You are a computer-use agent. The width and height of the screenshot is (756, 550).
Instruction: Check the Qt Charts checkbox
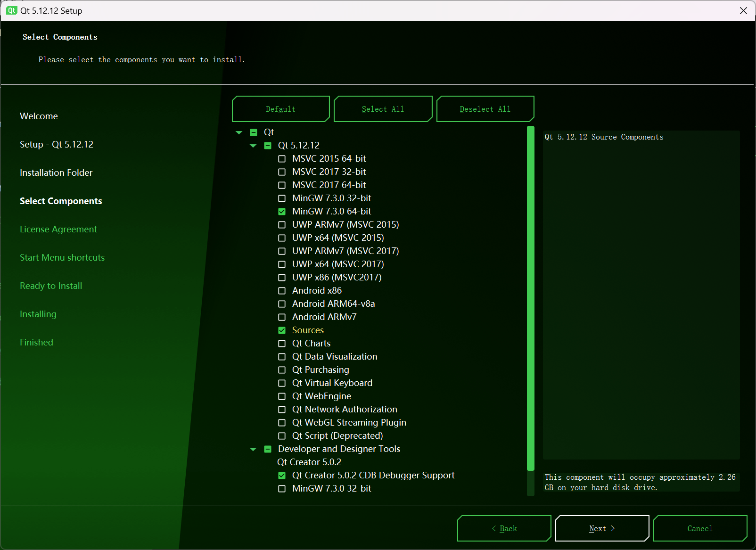pos(282,344)
